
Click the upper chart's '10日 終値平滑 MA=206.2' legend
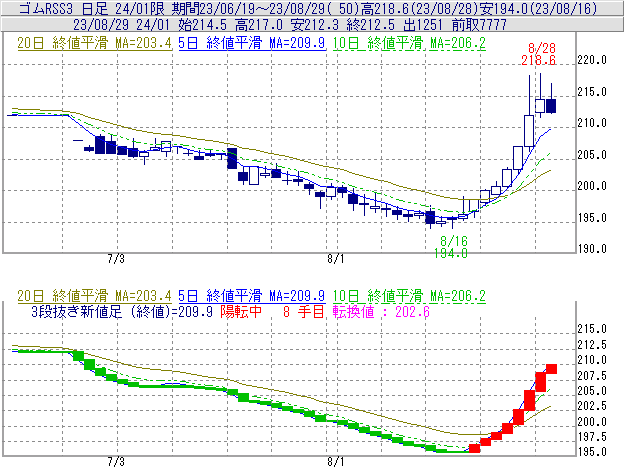(x=409, y=43)
